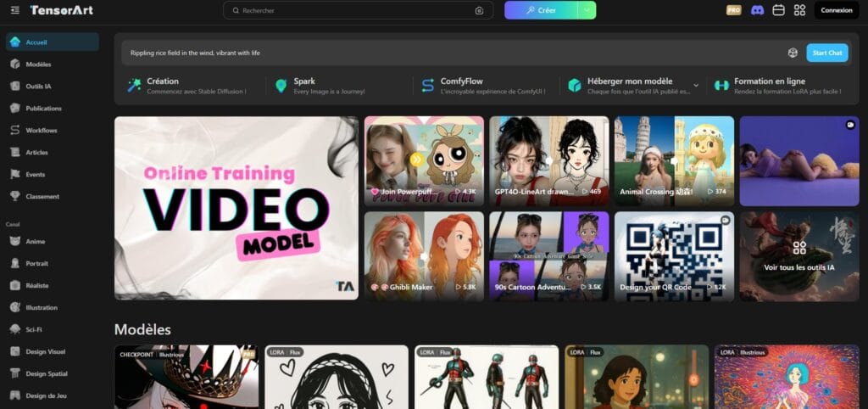The image size is (868, 409).
Task: Open the GPT4O-LineArt tool card
Action: coord(549,161)
